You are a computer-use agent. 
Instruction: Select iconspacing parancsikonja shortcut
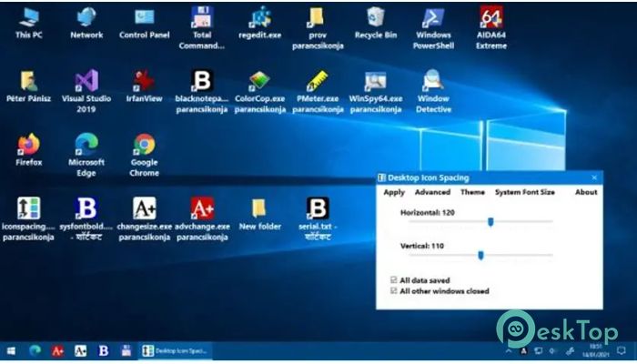point(29,219)
